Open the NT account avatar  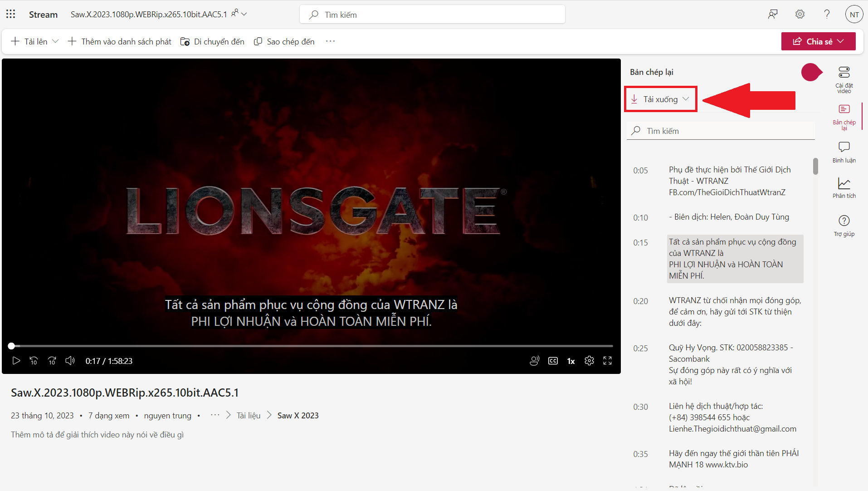click(x=854, y=15)
